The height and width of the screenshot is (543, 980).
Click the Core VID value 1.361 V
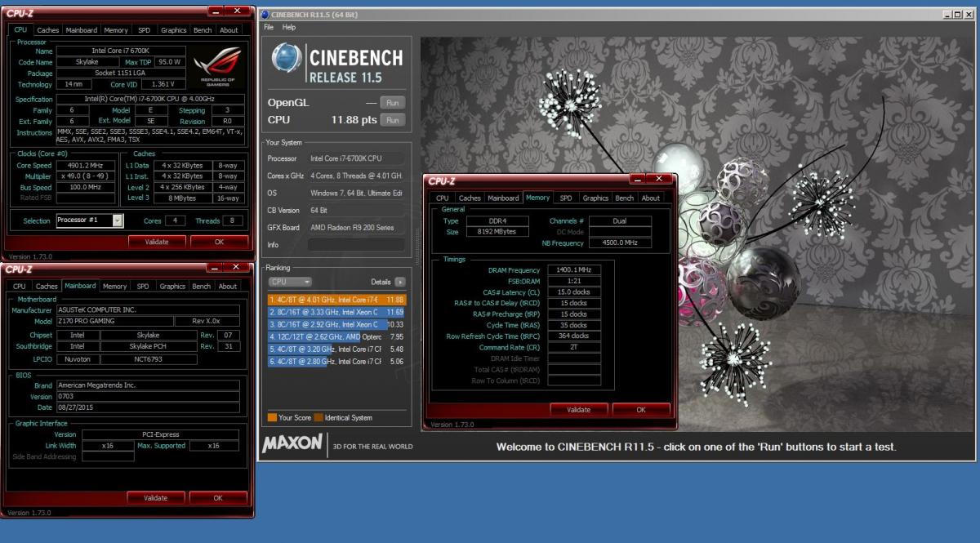coord(163,84)
